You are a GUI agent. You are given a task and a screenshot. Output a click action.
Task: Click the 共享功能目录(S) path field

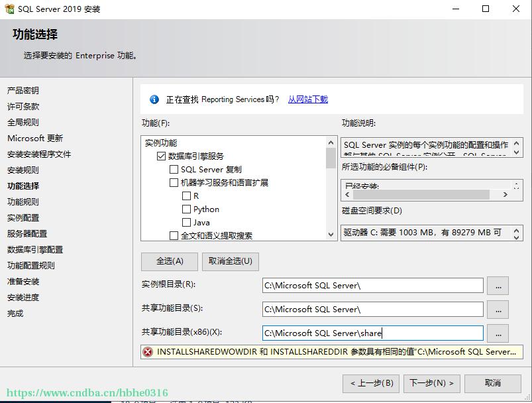(x=373, y=310)
